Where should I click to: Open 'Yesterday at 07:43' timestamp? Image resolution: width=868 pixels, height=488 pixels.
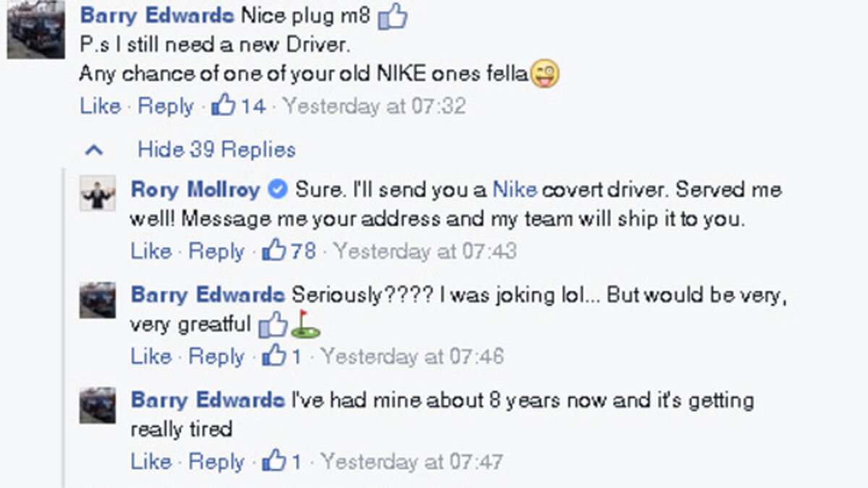425,251
